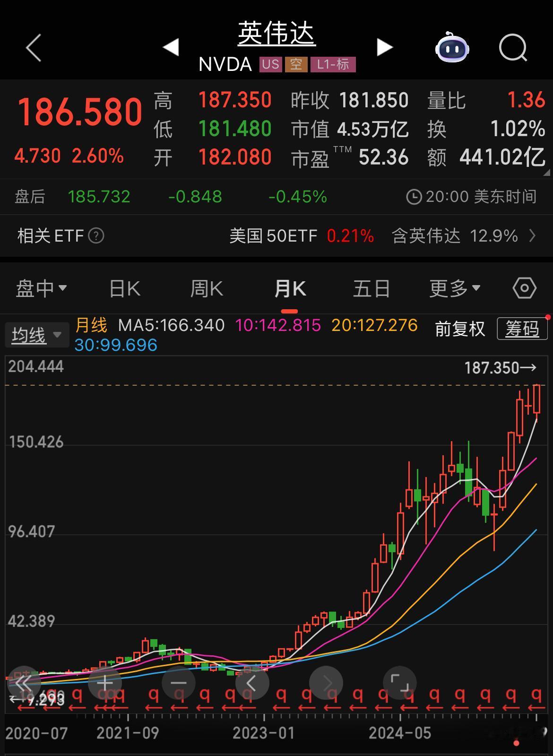The width and height of the screenshot is (553, 756).
Task: Tap the latest monthly candlestick
Action: click(x=536, y=402)
